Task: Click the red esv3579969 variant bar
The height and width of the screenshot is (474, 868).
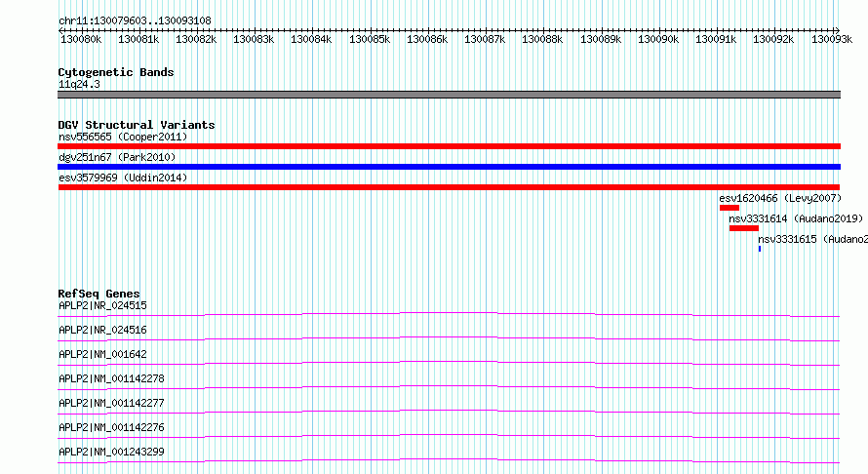Action: click(449, 187)
